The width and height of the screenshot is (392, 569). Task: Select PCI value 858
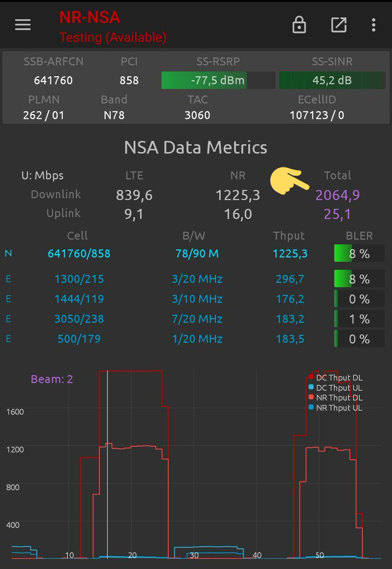point(129,80)
